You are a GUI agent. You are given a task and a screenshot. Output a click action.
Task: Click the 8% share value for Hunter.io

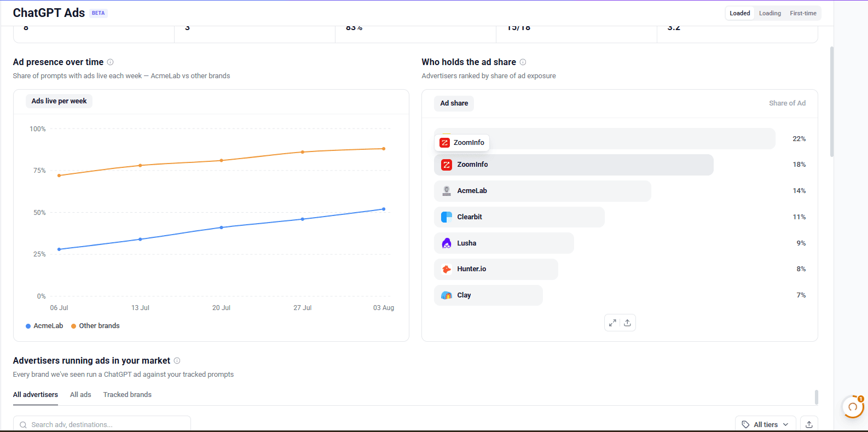click(801, 269)
